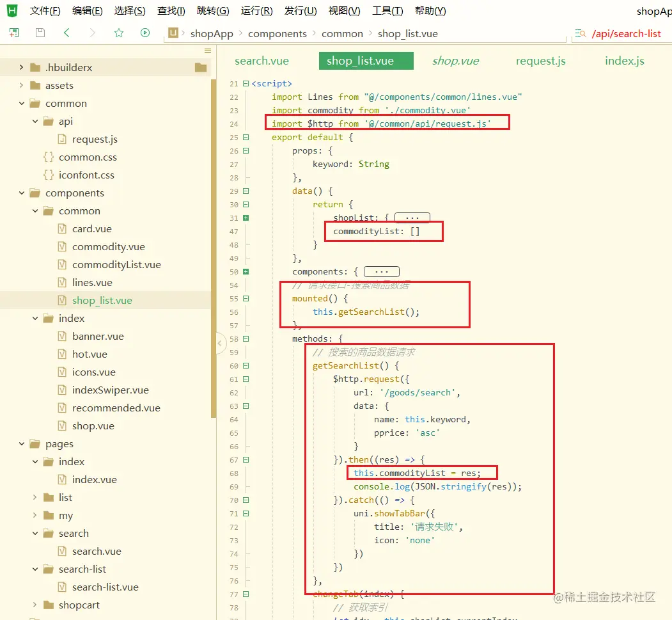Expand the list folder arrow
The image size is (672, 620).
[35, 497]
